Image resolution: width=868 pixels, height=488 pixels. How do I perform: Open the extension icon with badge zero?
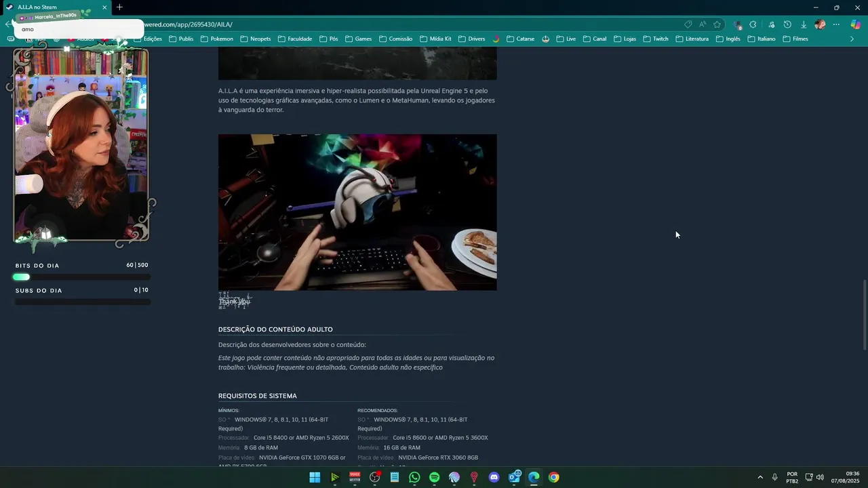[x=737, y=24]
